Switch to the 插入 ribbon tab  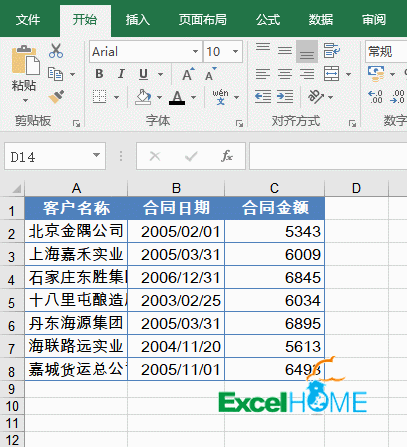click(137, 20)
